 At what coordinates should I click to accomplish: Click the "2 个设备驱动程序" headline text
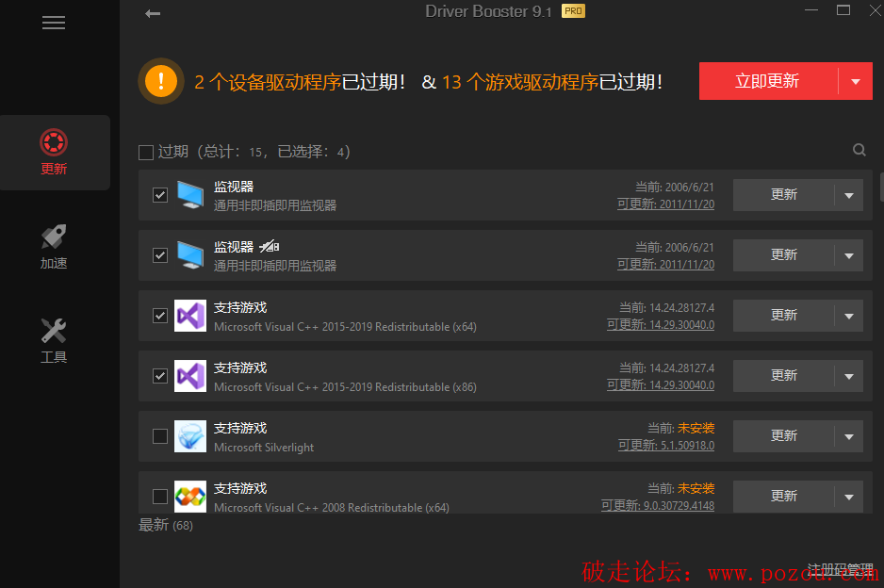[x=268, y=82]
